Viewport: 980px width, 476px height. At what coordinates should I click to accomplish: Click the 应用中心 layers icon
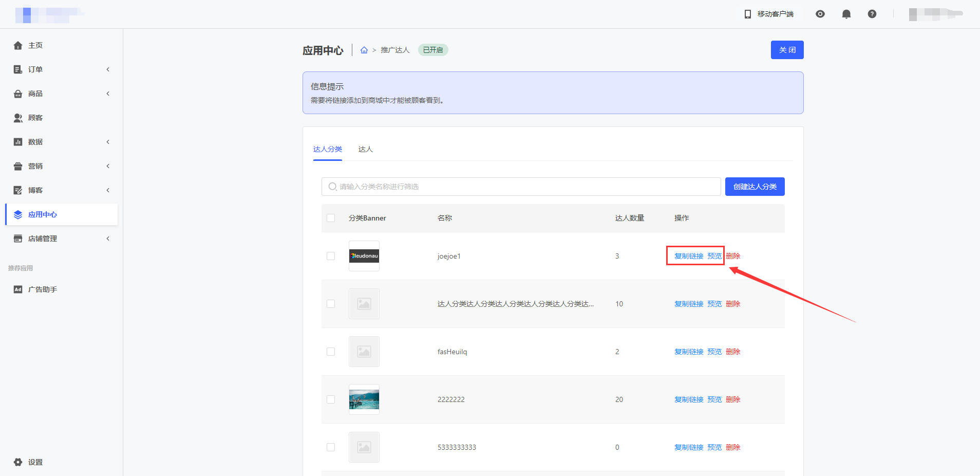tap(18, 214)
